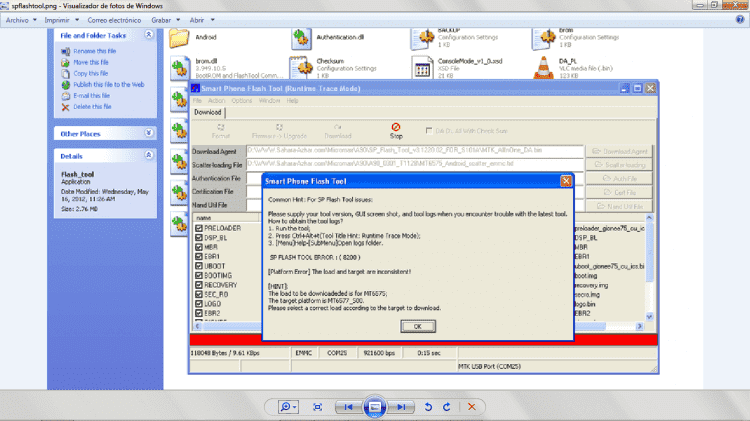Uncheck the PRELOADER checkbox
This screenshot has width=750, height=421.
(x=199, y=228)
